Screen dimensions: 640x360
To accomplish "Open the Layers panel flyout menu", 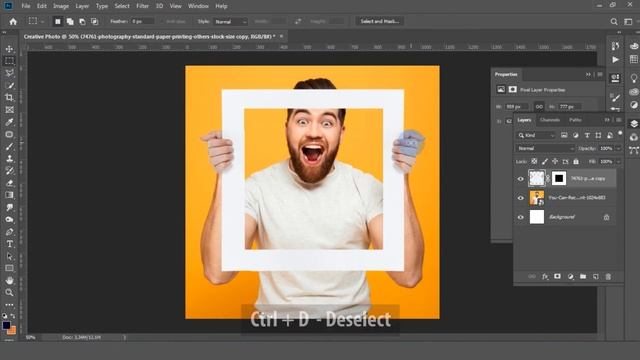I will point(619,120).
